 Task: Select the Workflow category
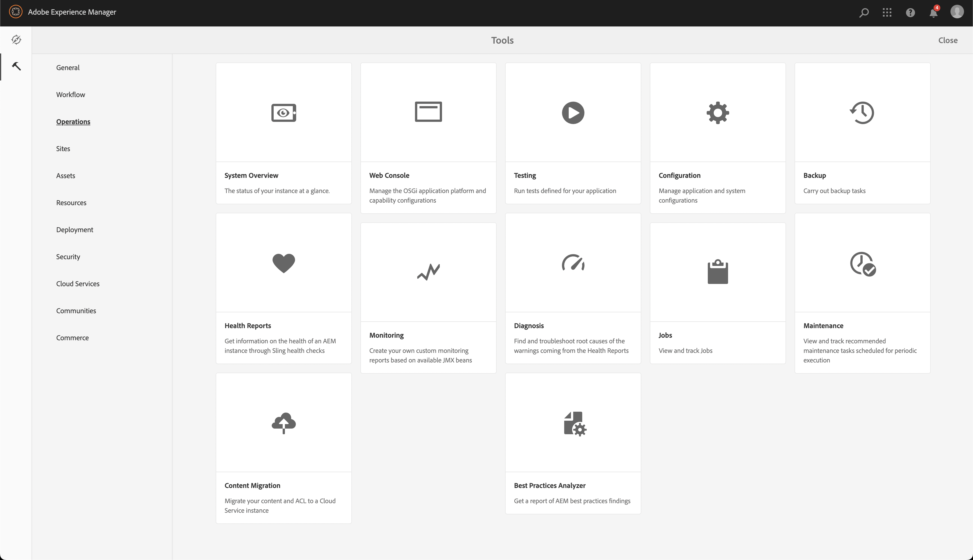(x=70, y=95)
